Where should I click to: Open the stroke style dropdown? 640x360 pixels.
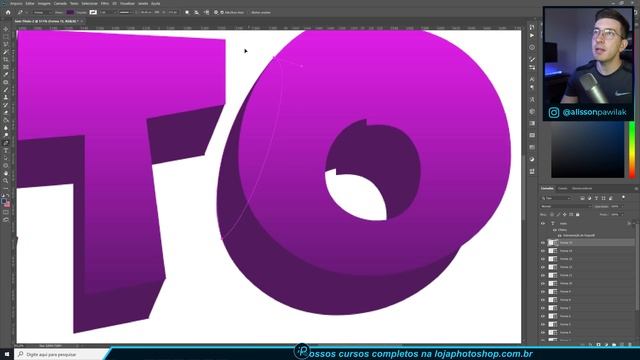(x=127, y=12)
